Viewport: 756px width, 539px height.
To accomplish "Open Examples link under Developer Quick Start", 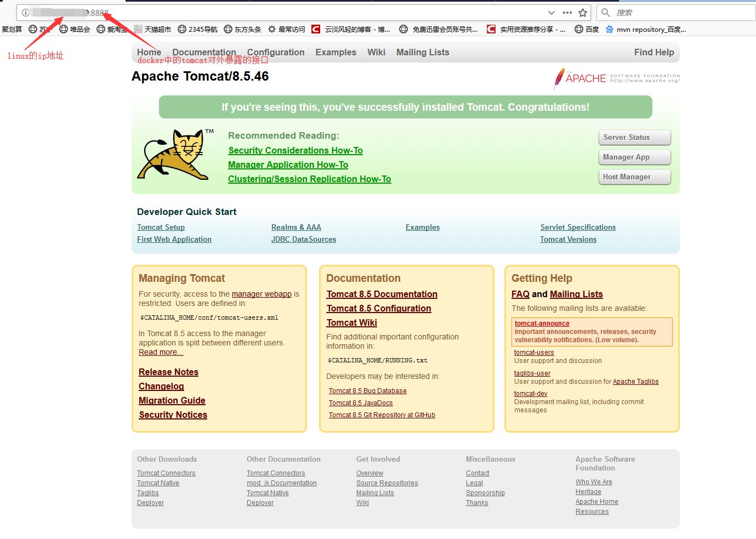I will (423, 228).
